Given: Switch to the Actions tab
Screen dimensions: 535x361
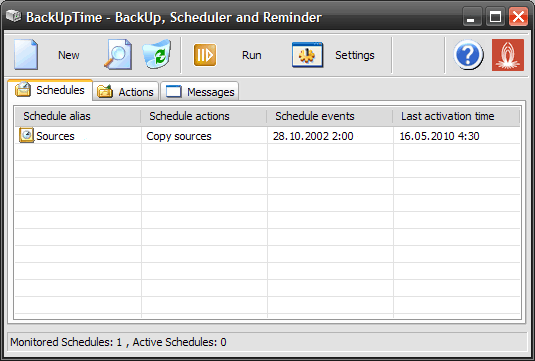Looking at the screenshot, I should (126, 91).
